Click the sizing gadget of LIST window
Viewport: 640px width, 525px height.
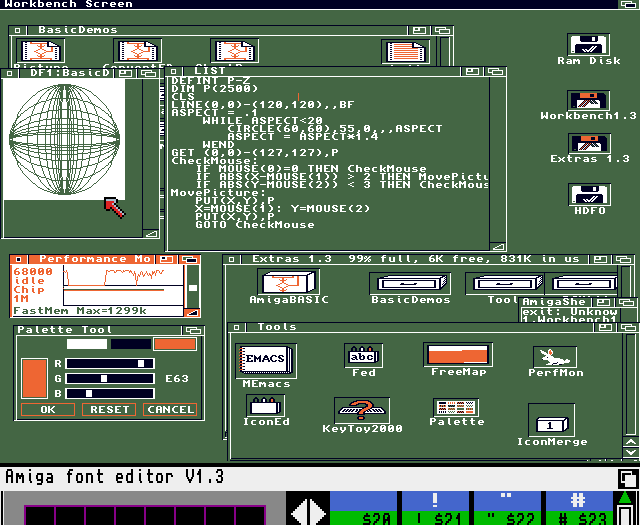click(498, 246)
